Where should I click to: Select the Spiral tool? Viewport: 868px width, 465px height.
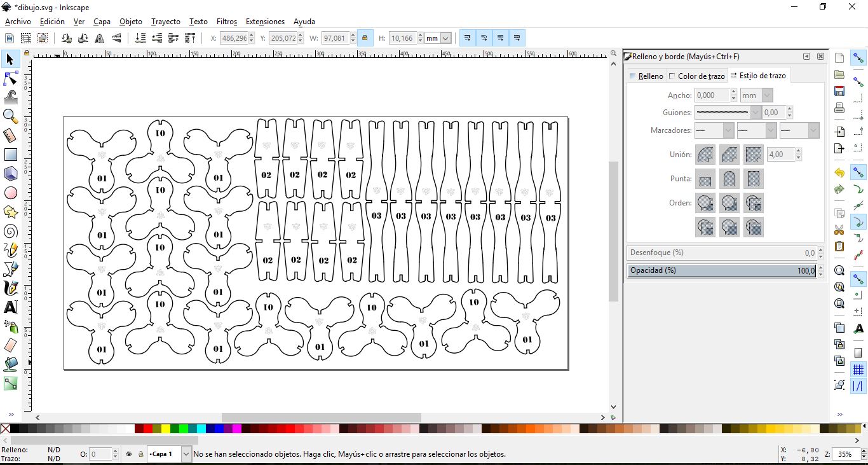(x=10, y=231)
